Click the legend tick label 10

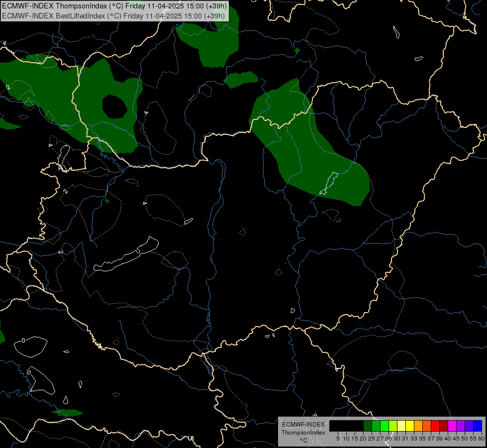[346, 439]
